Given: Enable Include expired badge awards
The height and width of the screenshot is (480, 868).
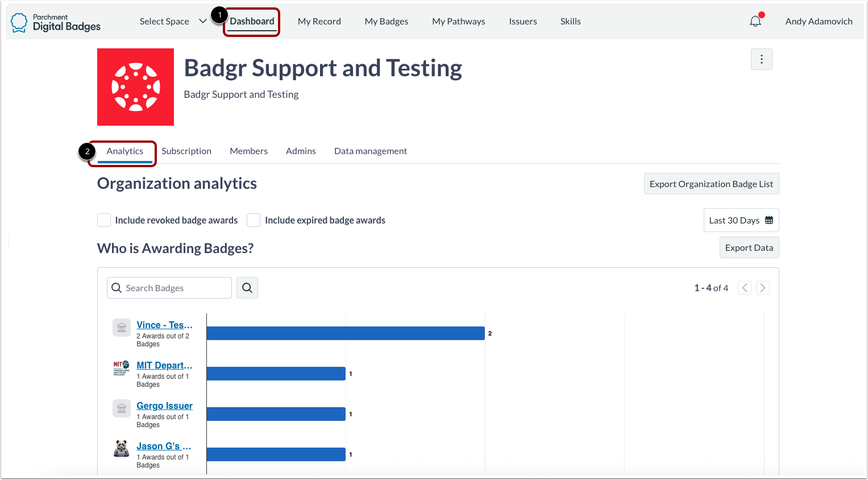Looking at the screenshot, I should (x=253, y=220).
